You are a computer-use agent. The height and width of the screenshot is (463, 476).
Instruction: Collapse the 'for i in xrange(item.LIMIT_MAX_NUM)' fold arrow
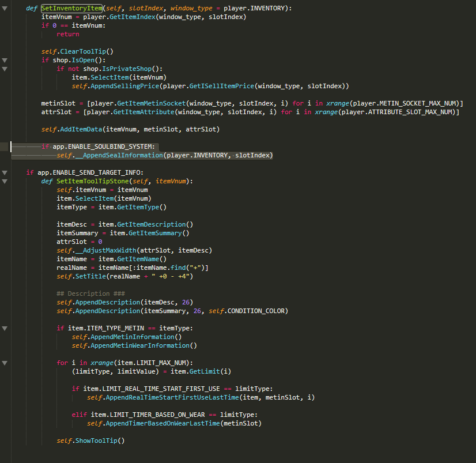[5, 363]
